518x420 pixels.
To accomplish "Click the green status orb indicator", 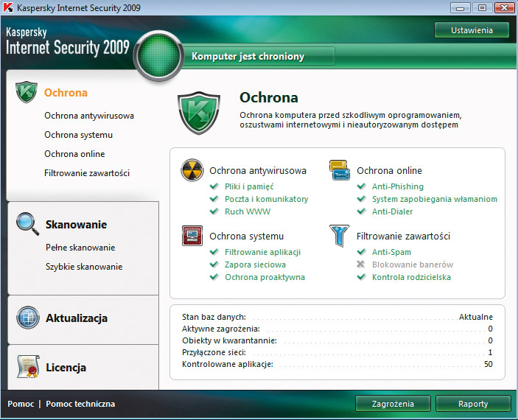I will pyautogui.click(x=158, y=56).
